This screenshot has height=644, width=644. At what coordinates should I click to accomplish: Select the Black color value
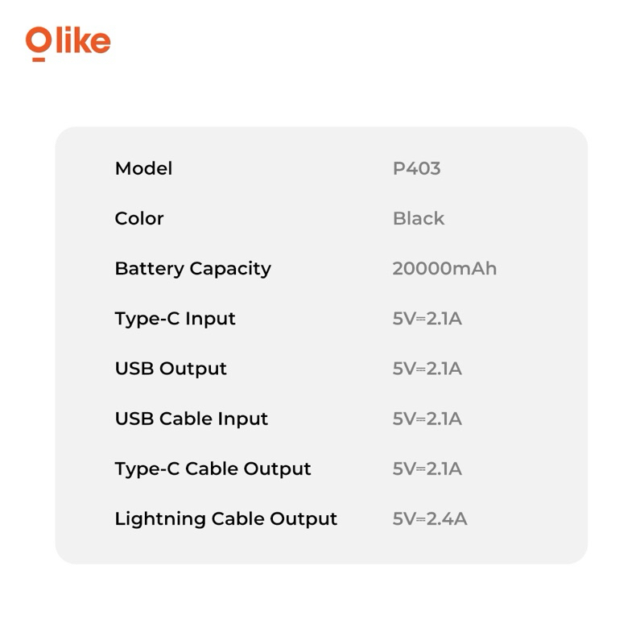(419, 218)
